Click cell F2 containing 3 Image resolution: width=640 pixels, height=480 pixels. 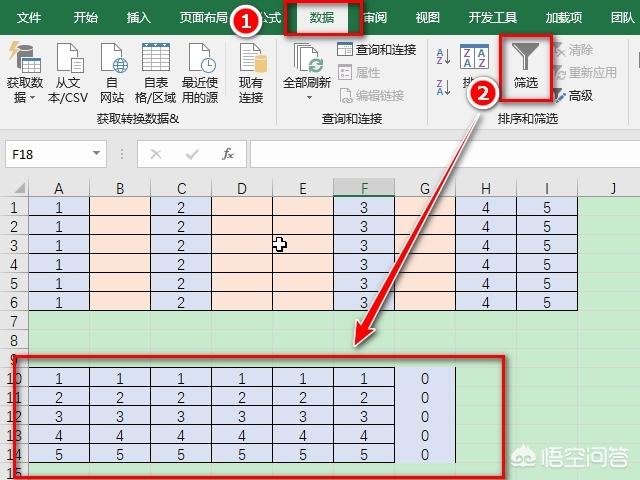(x=364, y=226)
